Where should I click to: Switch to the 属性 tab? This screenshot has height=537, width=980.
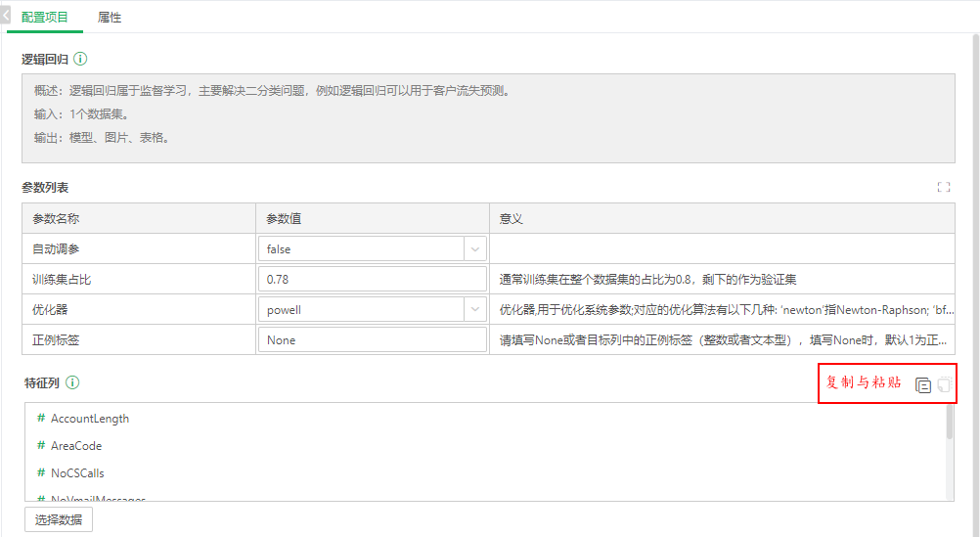110,18
